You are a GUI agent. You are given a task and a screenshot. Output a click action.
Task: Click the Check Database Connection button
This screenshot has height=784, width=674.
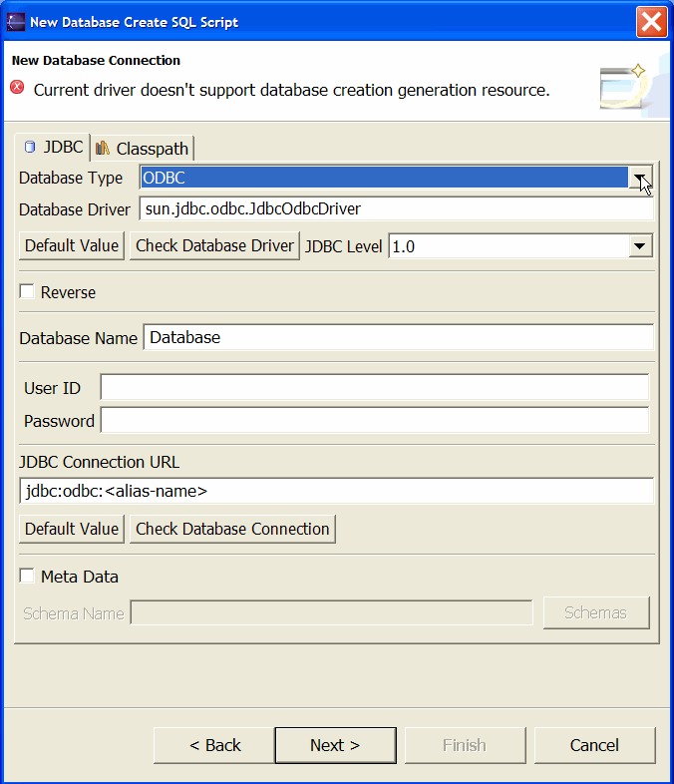click(232, 529)
